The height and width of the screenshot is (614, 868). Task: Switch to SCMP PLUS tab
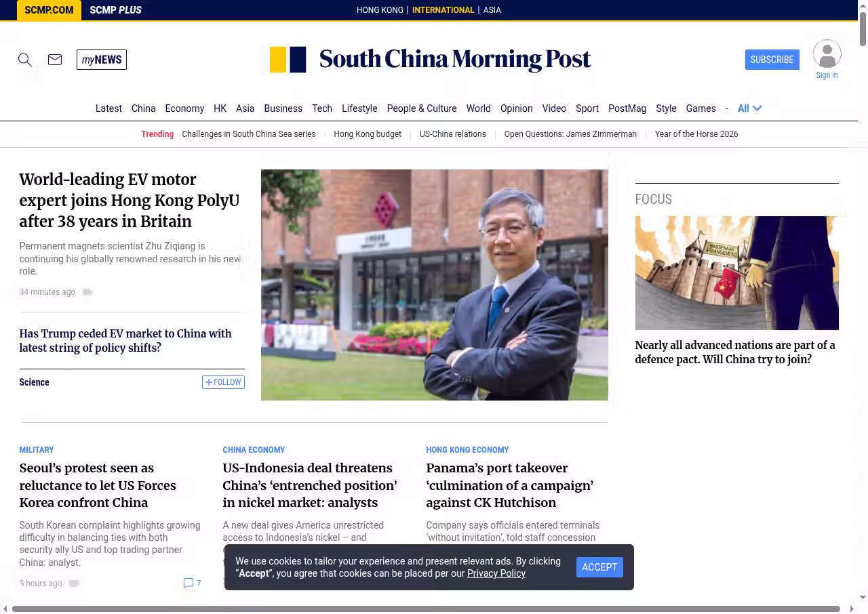(x=115, y=10)
